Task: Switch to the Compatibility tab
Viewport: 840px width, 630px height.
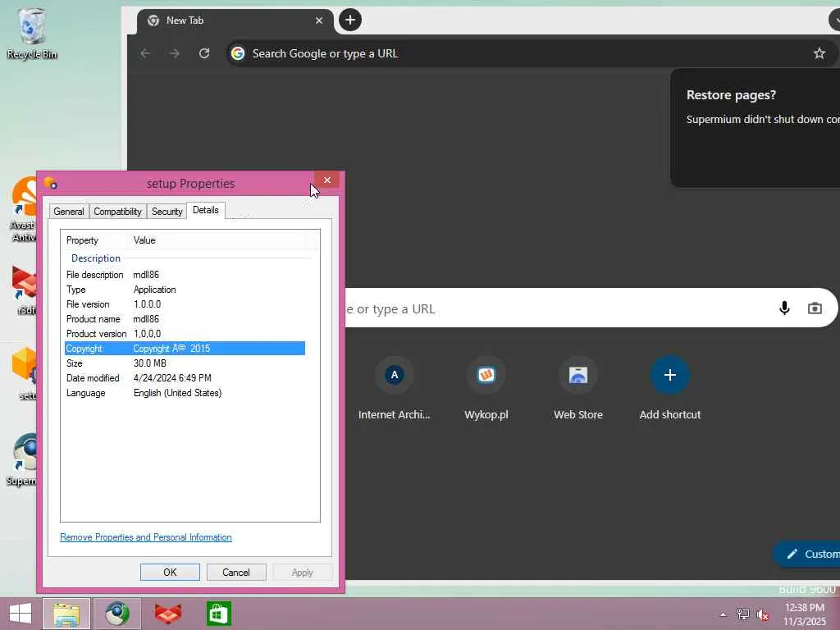Action: [x=117, y=212]
